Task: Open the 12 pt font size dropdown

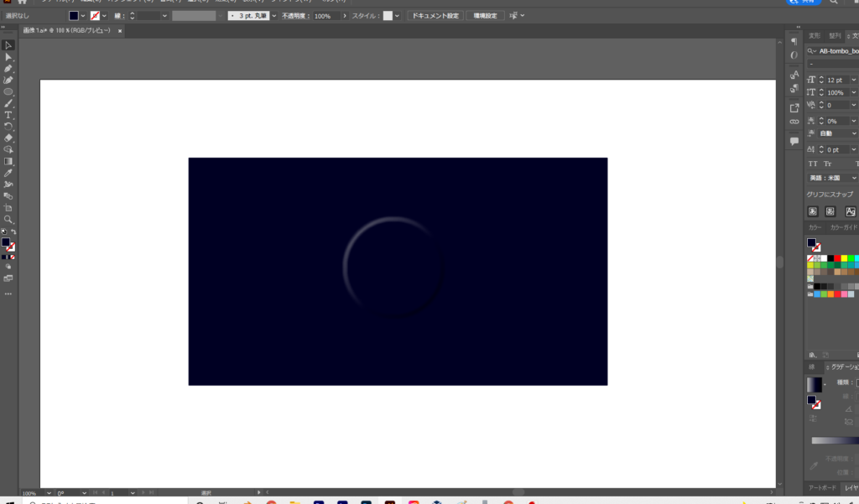Action: pyautogui.click(x=853, y=80)
